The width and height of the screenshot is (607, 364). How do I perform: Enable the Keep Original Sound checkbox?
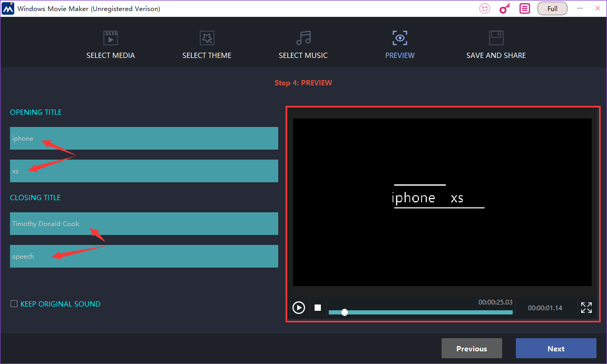point(14,303)
